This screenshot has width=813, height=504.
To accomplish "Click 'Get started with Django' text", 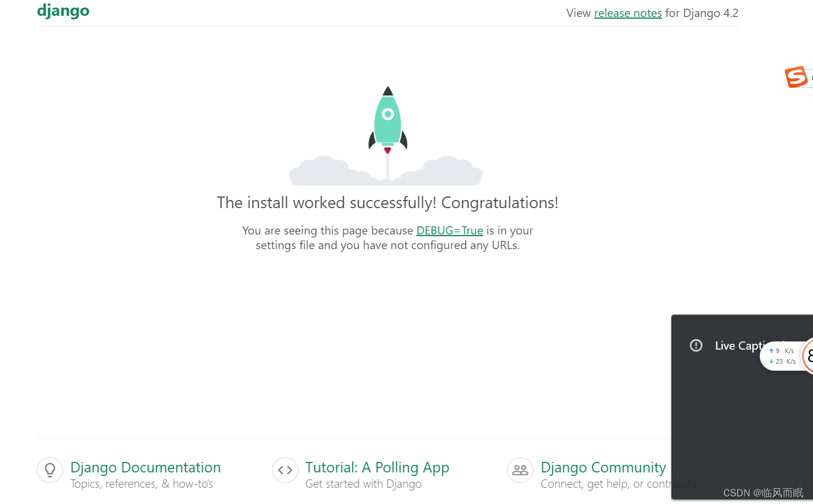I will click(x=363, y=484).
